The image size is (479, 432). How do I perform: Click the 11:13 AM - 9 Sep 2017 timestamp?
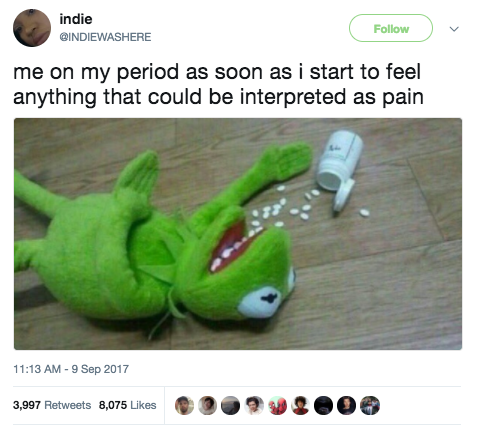[71, 369]
